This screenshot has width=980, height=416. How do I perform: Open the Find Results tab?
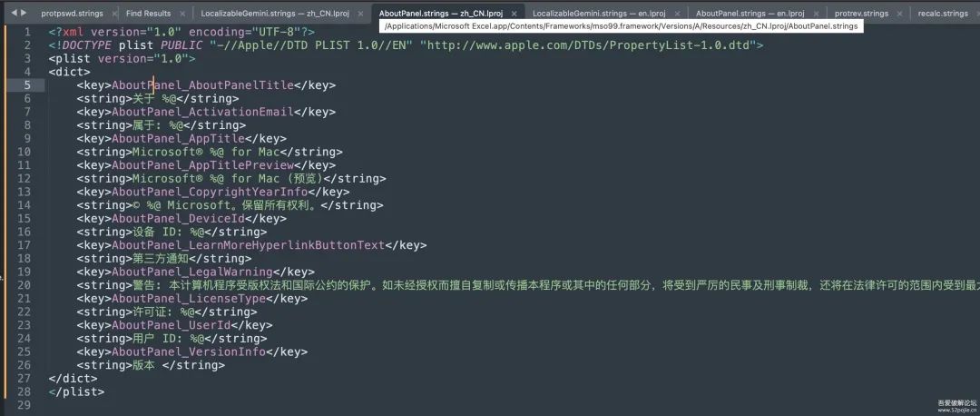[148, 13]
